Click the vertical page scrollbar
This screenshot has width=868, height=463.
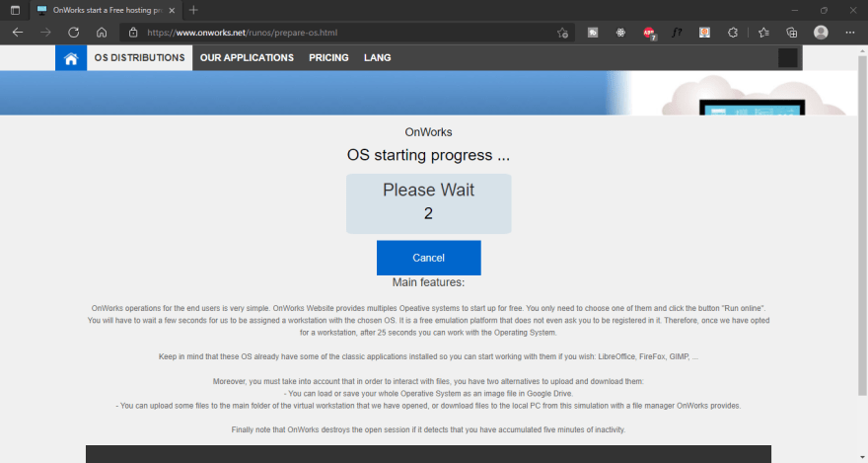862,225
